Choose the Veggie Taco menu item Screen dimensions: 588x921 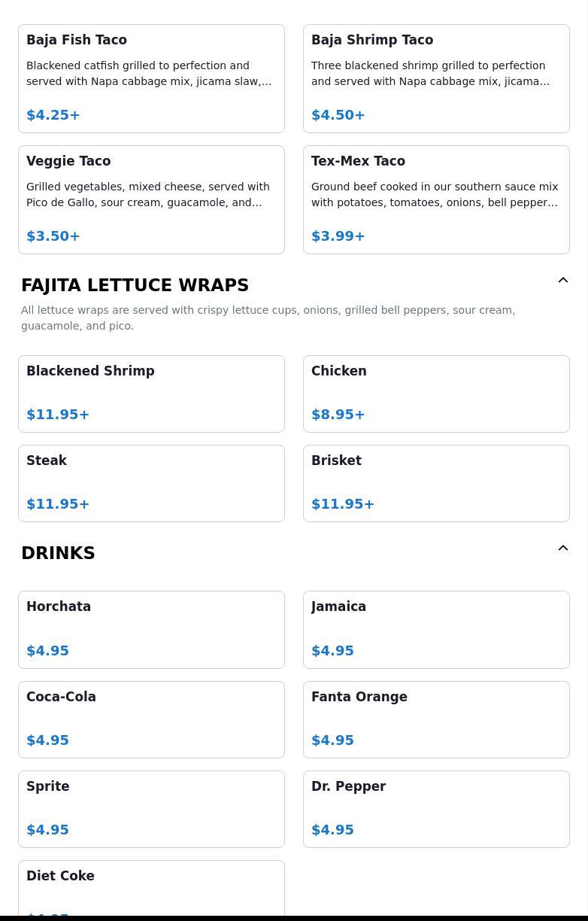tap(151, 199)
